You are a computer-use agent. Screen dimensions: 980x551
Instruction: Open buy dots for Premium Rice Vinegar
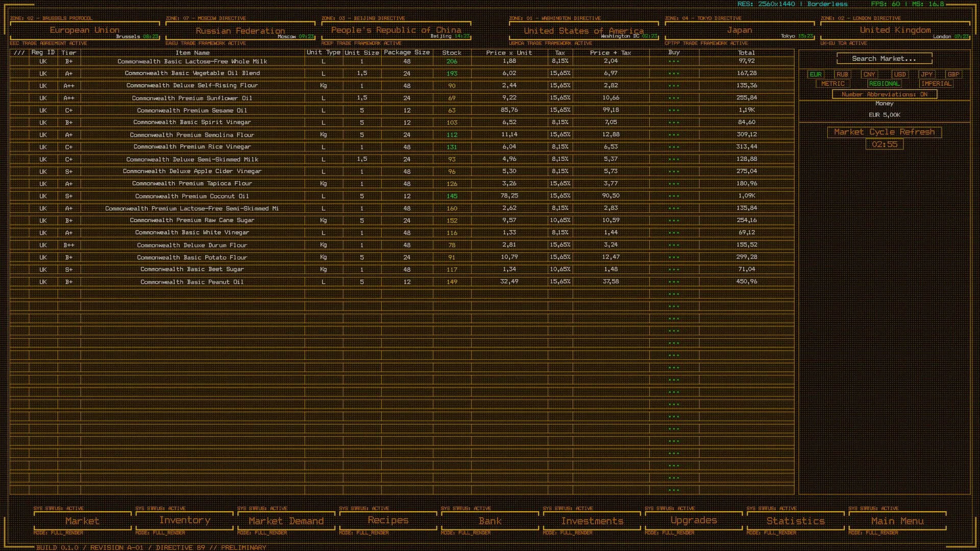[x=674, y=147]
